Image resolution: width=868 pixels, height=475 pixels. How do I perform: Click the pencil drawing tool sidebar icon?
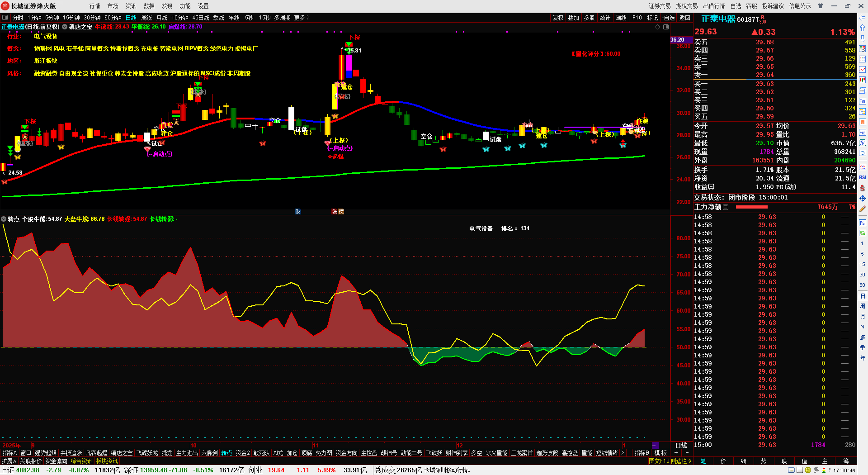tap(863, 209)
